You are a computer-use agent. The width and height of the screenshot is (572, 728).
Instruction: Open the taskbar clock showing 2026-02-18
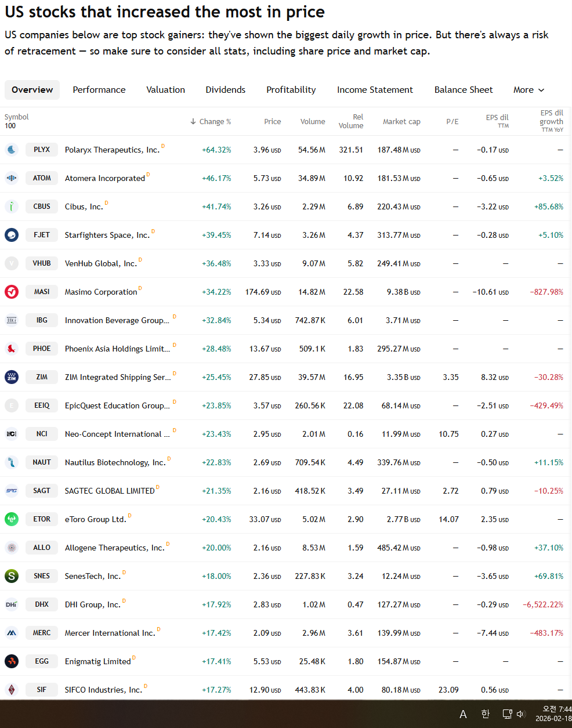(x=553, y=714)
